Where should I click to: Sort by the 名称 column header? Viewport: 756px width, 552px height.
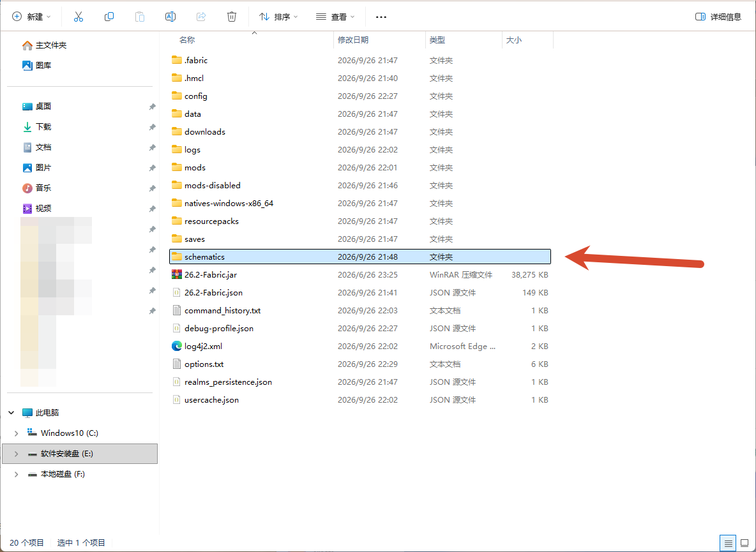click(187, 40)
